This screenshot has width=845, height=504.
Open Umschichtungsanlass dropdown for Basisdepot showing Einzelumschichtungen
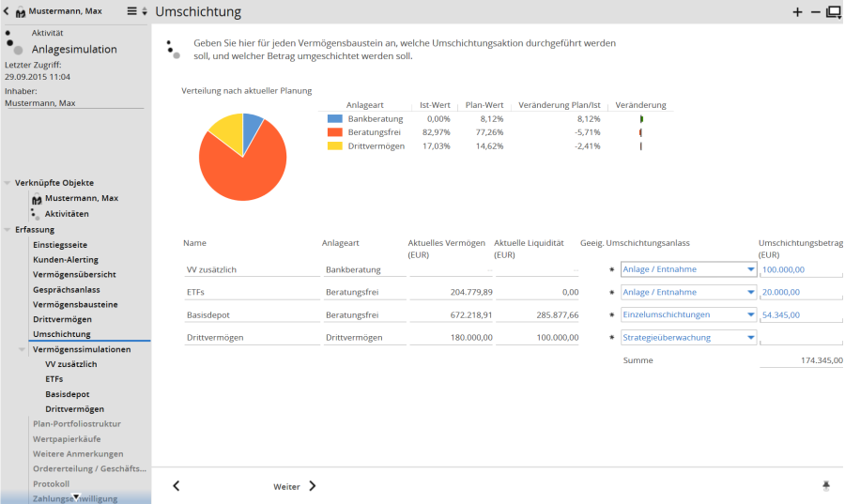click(750, 314)
